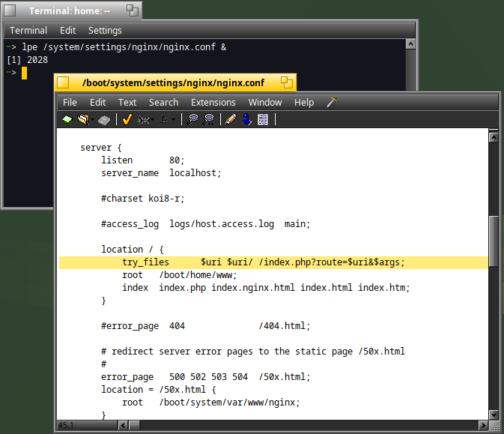Click the yellow cursor block at Terminal prompt
Screen dimensions: 504x434
(x=24, y=73)
